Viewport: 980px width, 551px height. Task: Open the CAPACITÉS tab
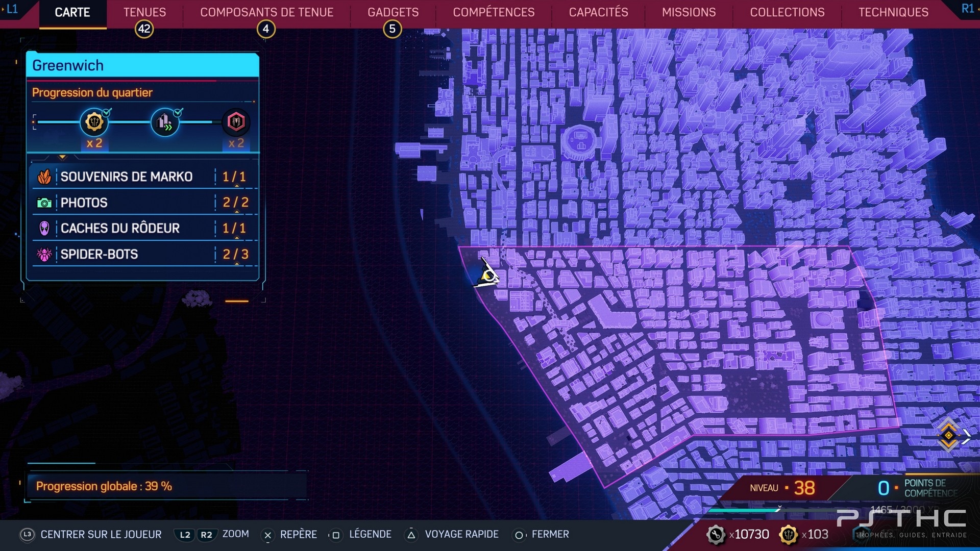tap(598, 12)
